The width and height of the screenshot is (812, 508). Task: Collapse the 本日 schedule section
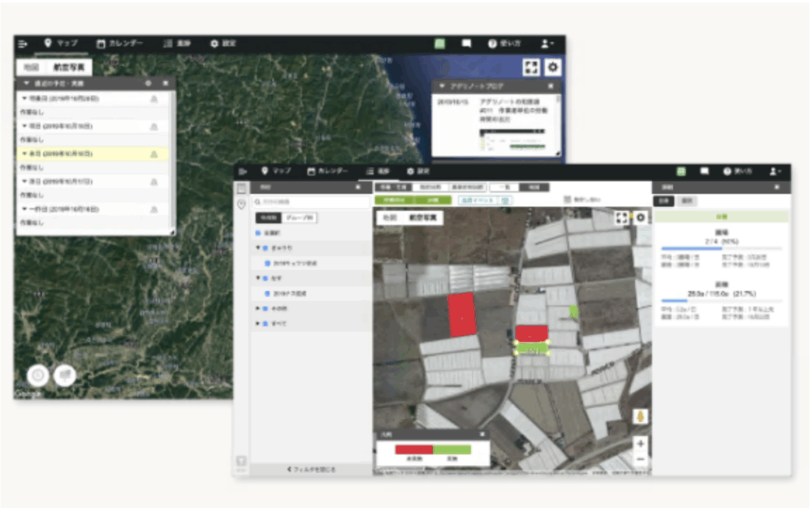(x=25, y=154)
